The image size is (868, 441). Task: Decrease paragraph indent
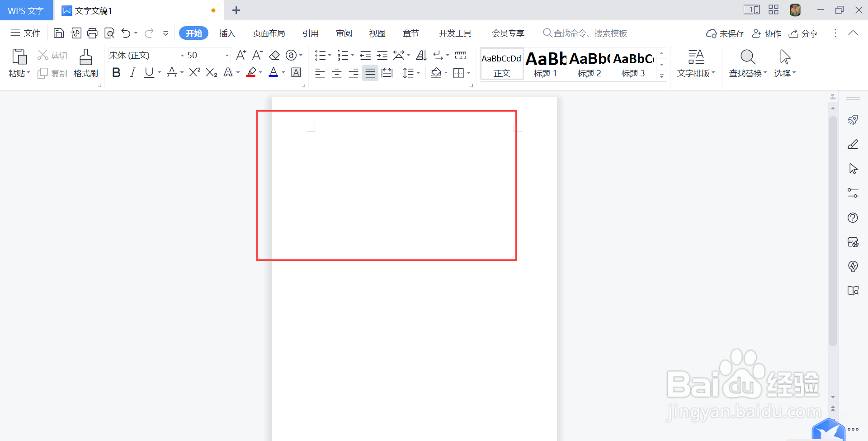(x=365, y=55)
